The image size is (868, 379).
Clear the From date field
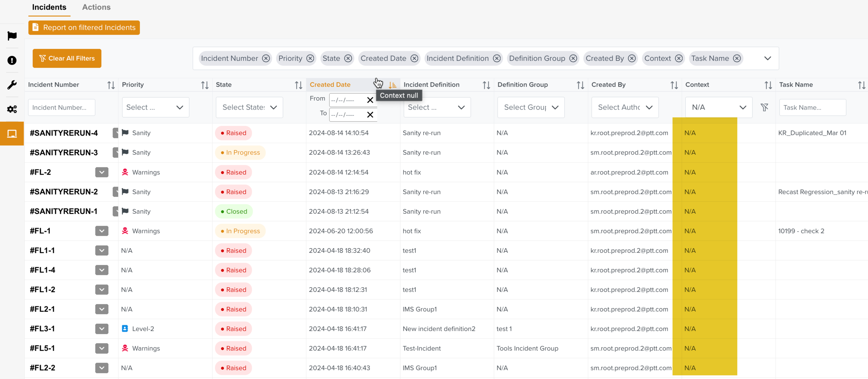pos(370,100)
